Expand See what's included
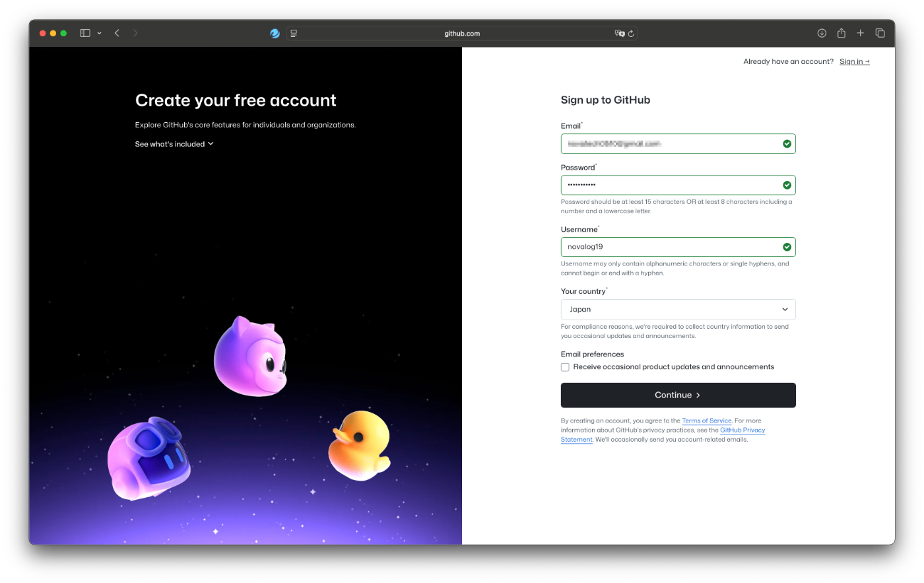 coord(174,144)
